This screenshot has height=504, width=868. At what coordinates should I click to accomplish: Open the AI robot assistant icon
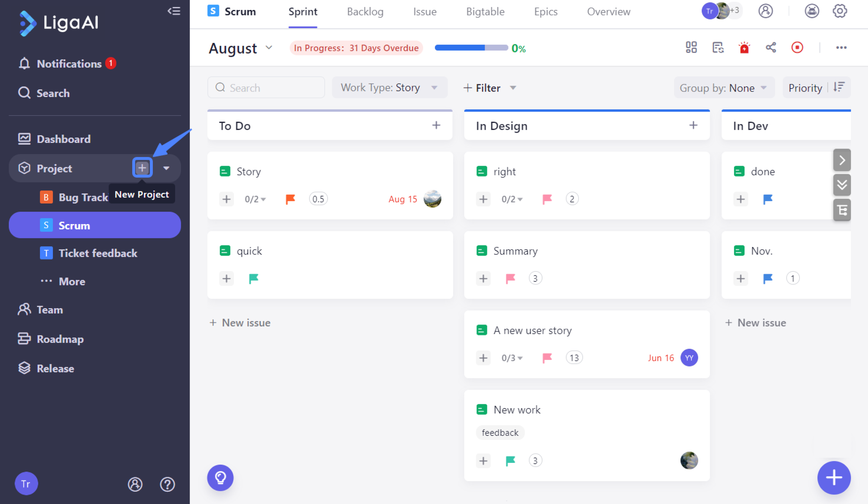pyautogui.click(x=812, y=11)
